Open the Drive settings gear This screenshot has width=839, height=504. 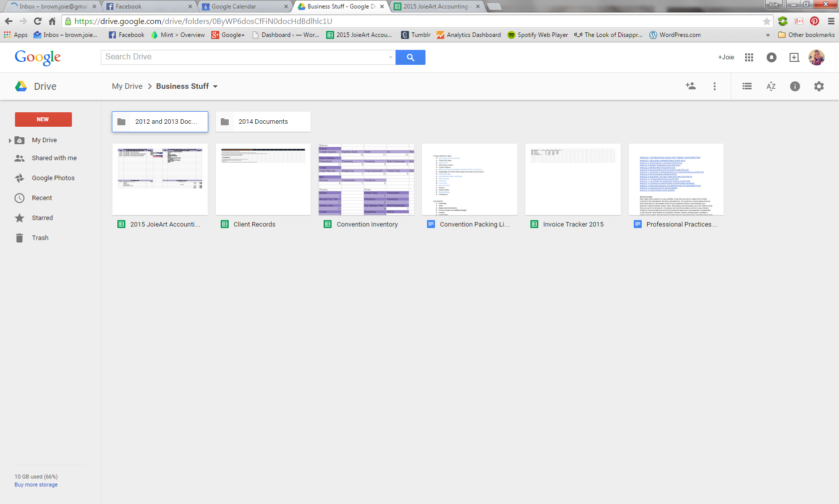coord(819,86)
